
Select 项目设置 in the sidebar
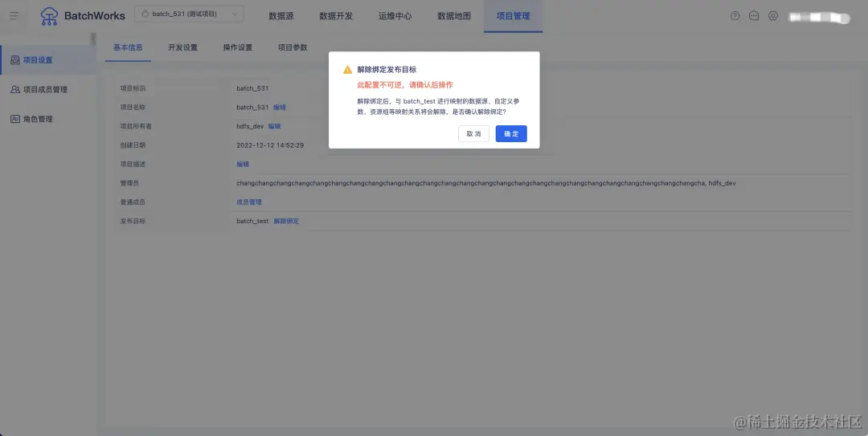48,59
